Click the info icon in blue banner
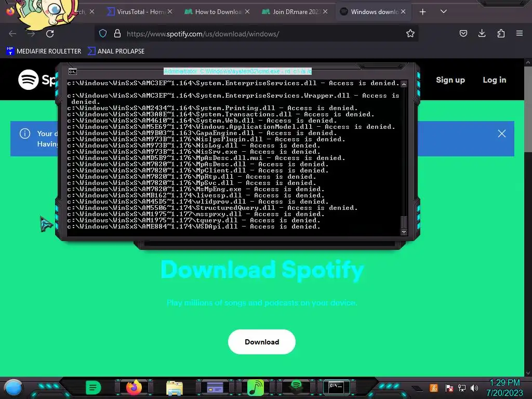Screen dimensions: 532x399 coord(25,134)
